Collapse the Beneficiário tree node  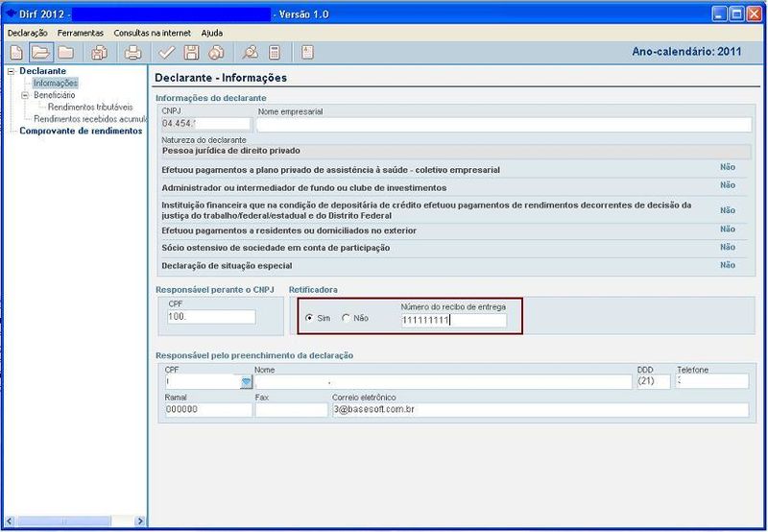[24, 95]
